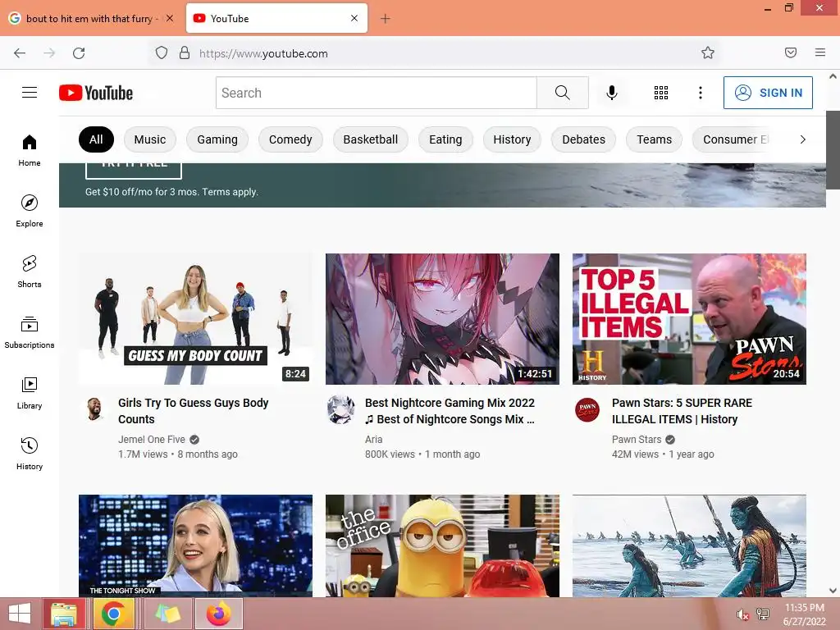Screen dimensions: 840x630
Task: Play the Avatar movie thumbnail
Action: point(689,546)
